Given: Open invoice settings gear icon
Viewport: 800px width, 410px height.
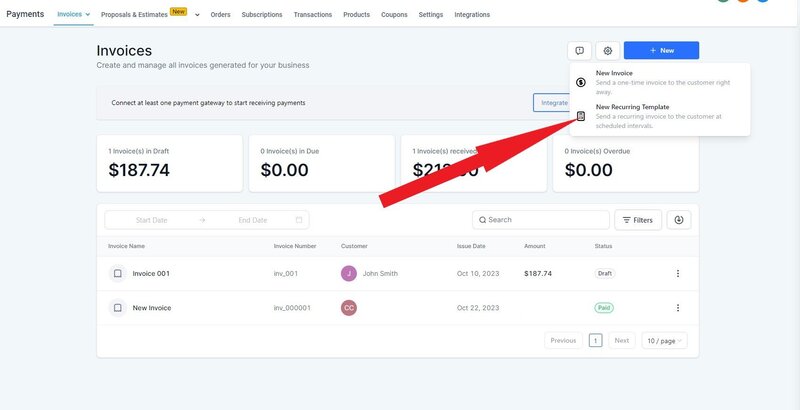Looking at the screenshot, I should (x=607, y=50).
